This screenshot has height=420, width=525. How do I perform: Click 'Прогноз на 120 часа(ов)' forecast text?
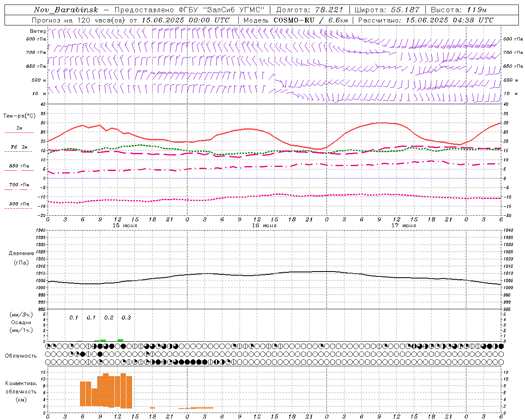pyautogui.click(x=79, y=20)
